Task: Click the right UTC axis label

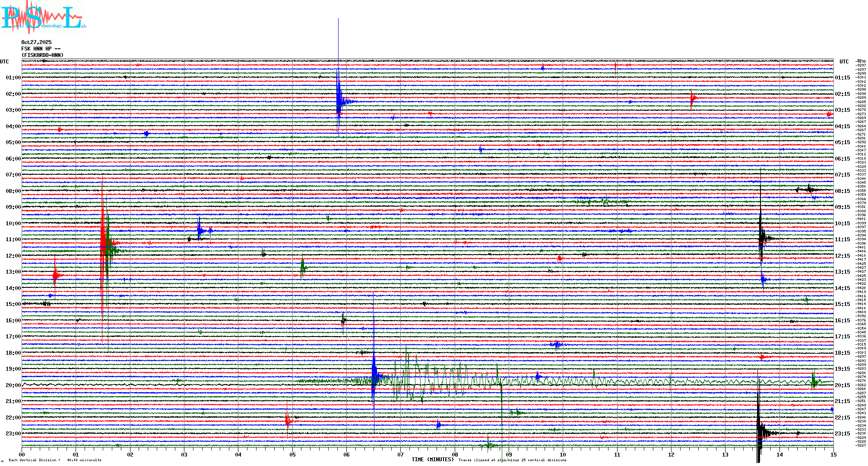Action: (844, 62)
